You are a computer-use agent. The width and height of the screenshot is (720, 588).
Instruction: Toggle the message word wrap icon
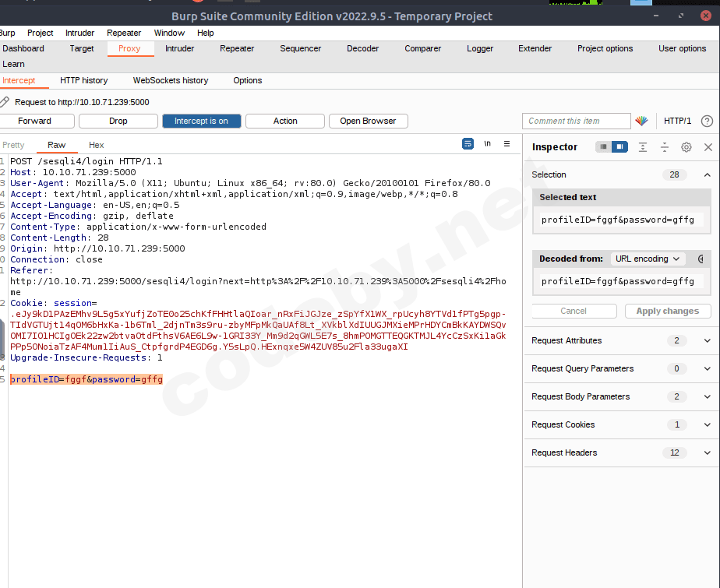468,144
